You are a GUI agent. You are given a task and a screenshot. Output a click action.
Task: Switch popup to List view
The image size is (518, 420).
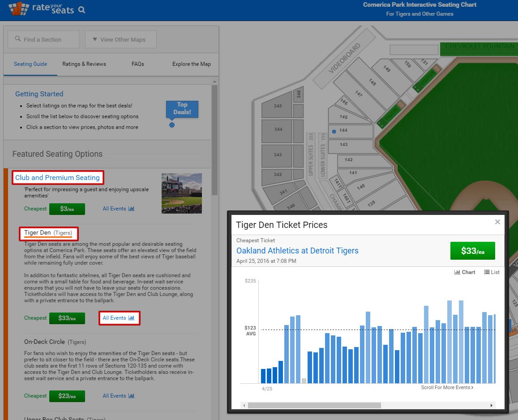492,272
